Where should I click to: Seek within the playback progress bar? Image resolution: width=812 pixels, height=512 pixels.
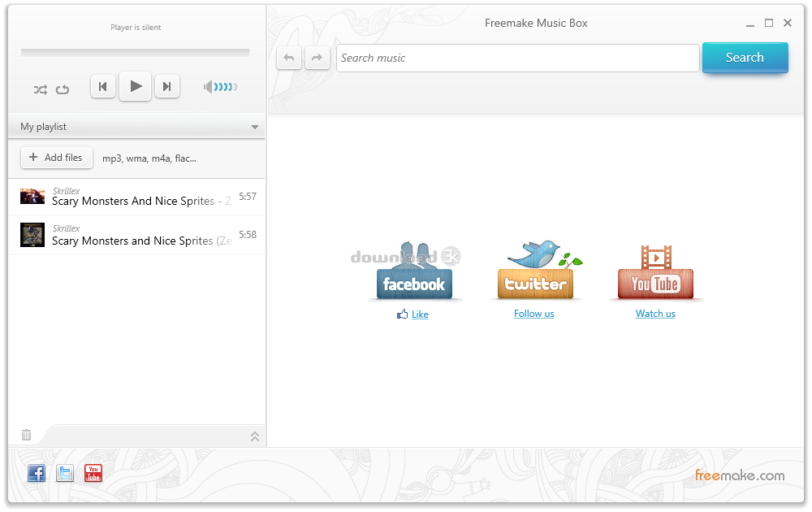(x=135, y=52)
